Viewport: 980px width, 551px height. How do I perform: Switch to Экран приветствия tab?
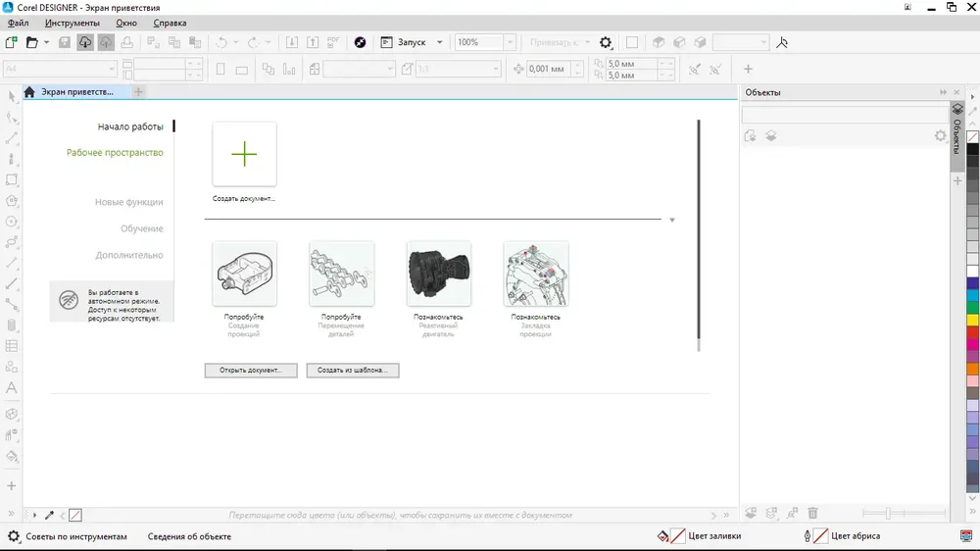[76, 92]
